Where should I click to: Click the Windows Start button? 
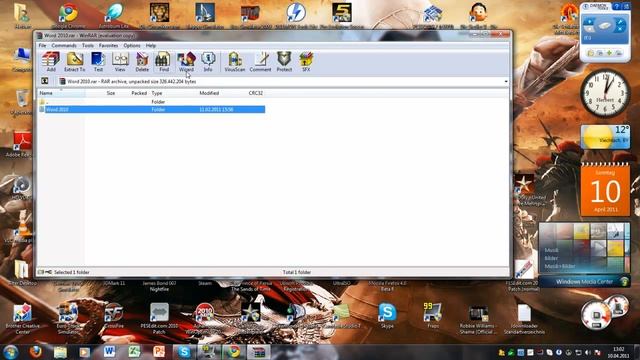11,351
